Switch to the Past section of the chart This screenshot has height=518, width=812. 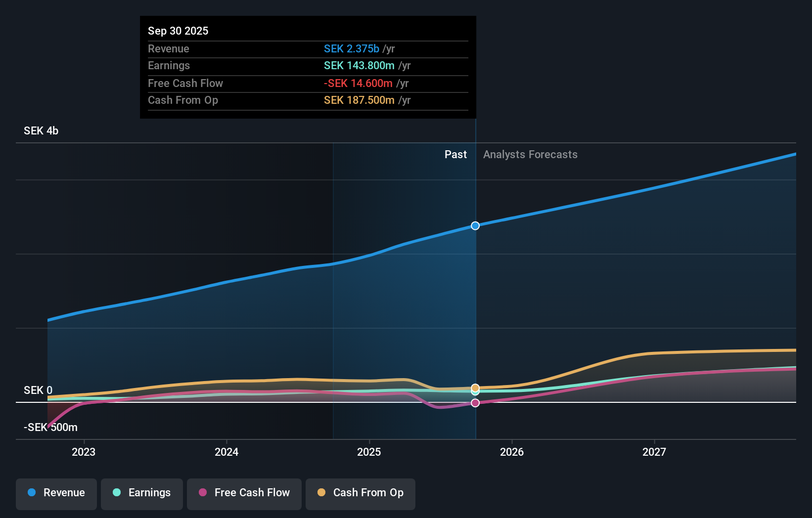click(x=455, y=154)
